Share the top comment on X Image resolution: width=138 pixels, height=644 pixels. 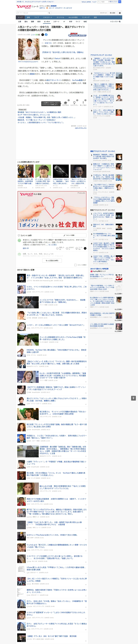click(85, 248)
